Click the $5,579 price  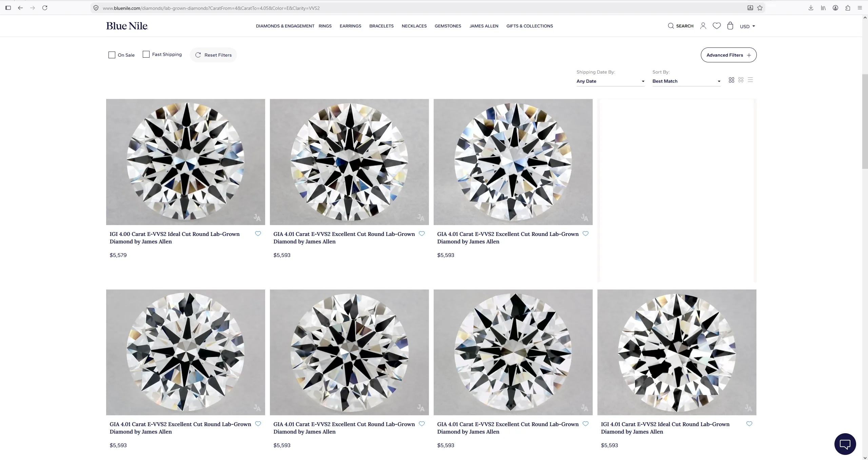[118, 255]
